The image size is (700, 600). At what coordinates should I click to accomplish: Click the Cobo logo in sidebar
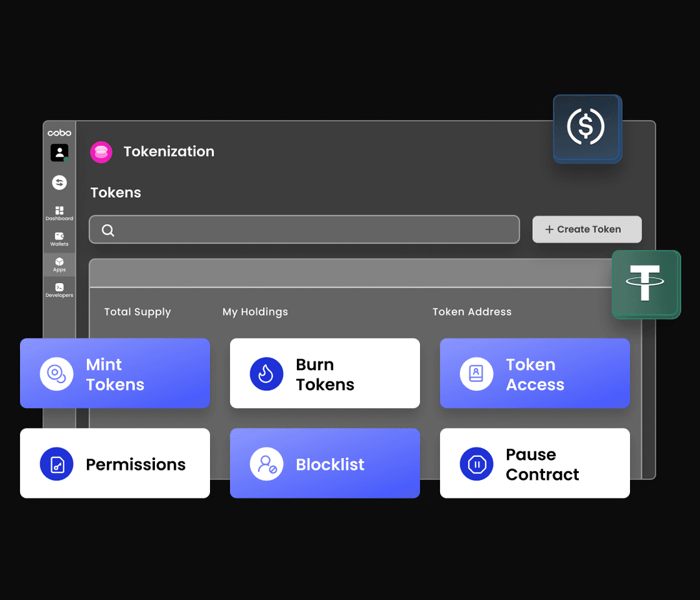click(59, 133)
